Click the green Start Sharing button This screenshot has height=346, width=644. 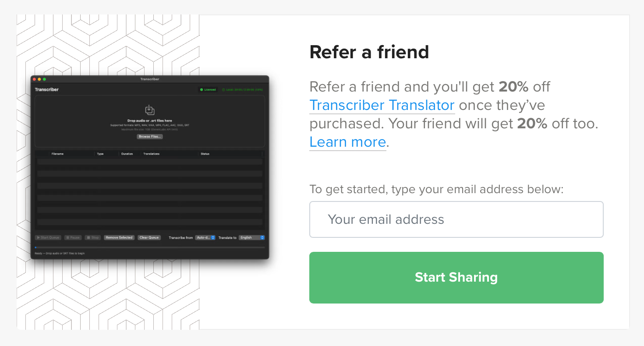[456, 277]
